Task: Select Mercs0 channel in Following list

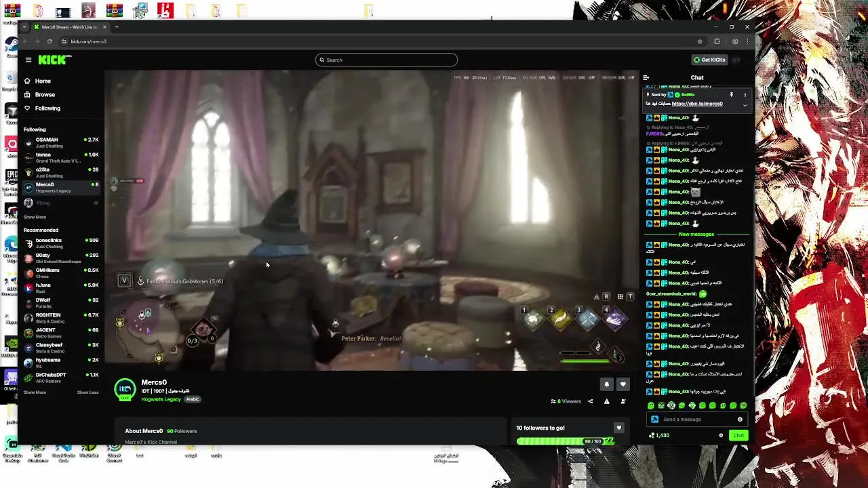Action: click(61, 187)
